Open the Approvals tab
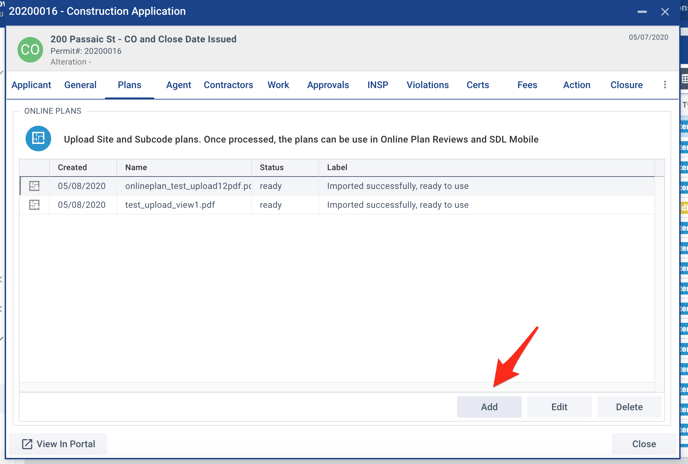 [x=328, y=85]
